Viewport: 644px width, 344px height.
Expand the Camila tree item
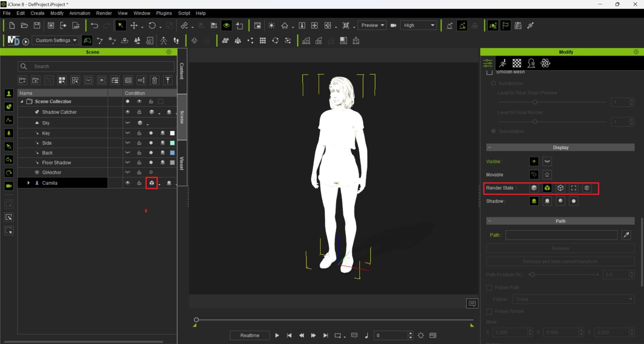tap(29, 183)
